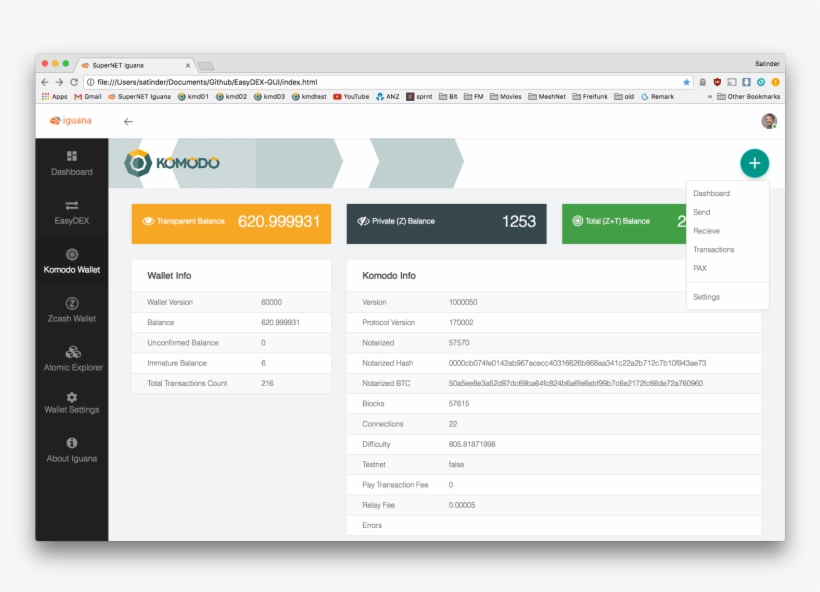Open the Apps bookmark shortcut

[x=54, y=97]
